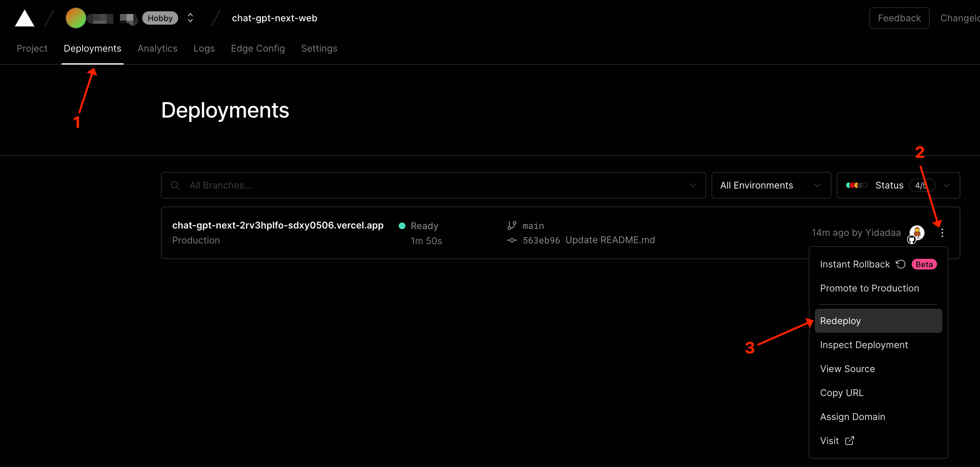Open the team switcher up-down arrows
Image resolution: width=980 pixels, height=467 pixels.
pyautogui.click(x=190, y=18)
